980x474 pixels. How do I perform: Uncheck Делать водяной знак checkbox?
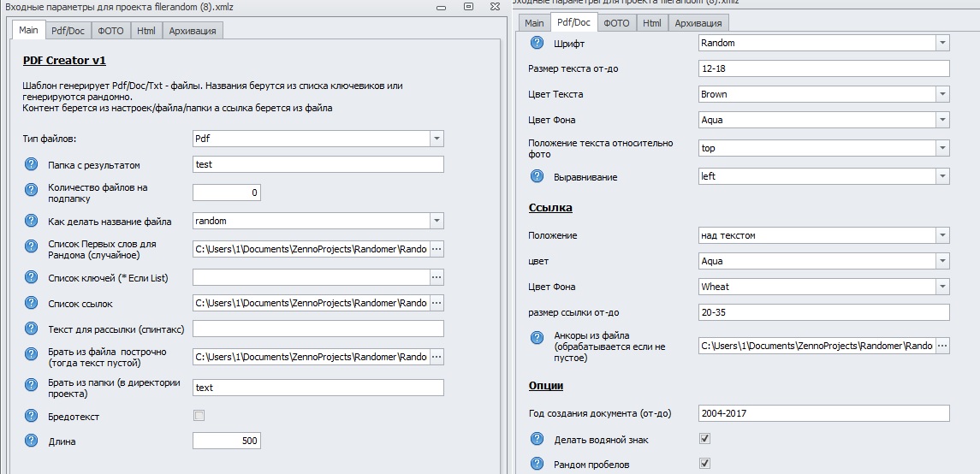(x=705, y=439)
